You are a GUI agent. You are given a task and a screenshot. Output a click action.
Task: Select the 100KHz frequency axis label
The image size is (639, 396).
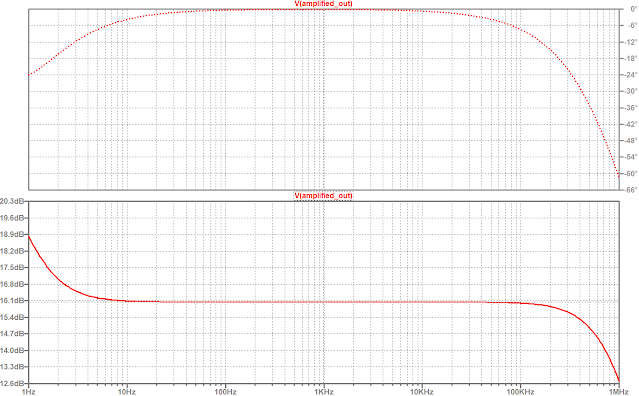[x=520, y=392]
